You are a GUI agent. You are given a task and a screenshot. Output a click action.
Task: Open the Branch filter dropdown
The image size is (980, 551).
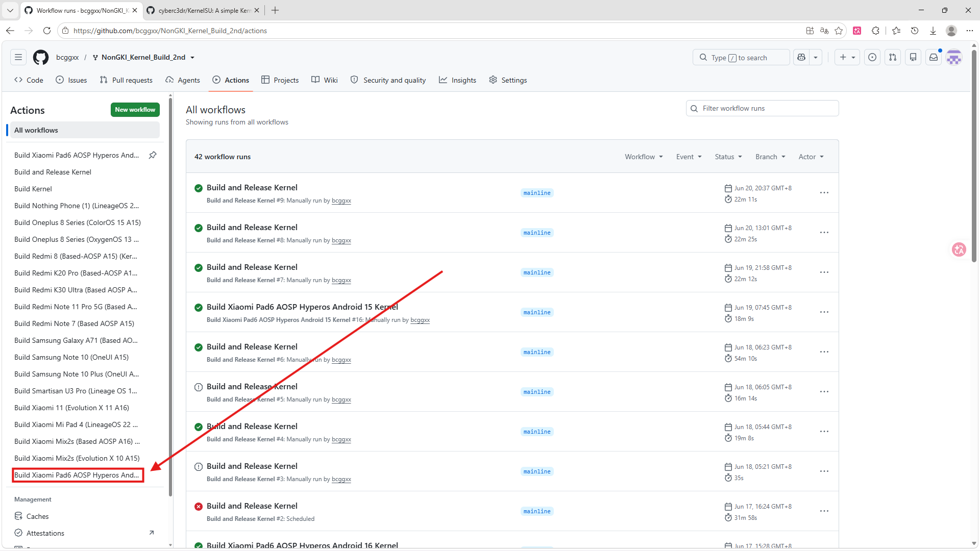click(770, 157)
